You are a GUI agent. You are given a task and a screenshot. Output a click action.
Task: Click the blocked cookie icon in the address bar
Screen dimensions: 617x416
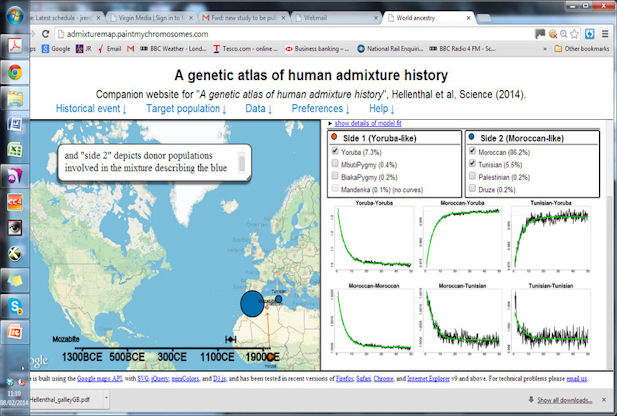click(553, 34)
